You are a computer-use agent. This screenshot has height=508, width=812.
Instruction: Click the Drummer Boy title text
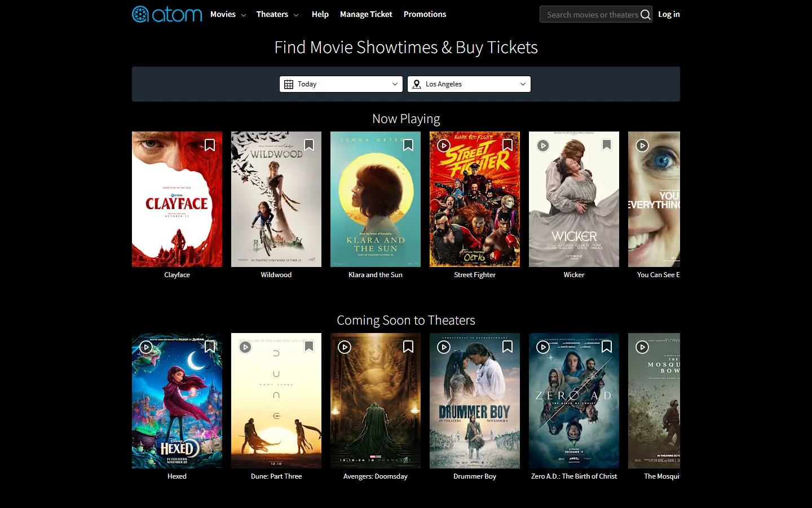click(x=475, y=476)
